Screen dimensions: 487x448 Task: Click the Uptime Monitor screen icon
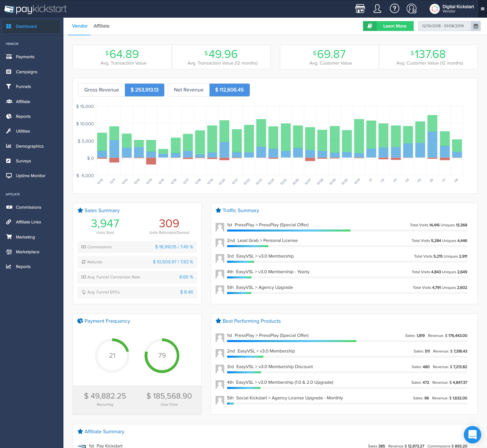click(x=9, y=176)
